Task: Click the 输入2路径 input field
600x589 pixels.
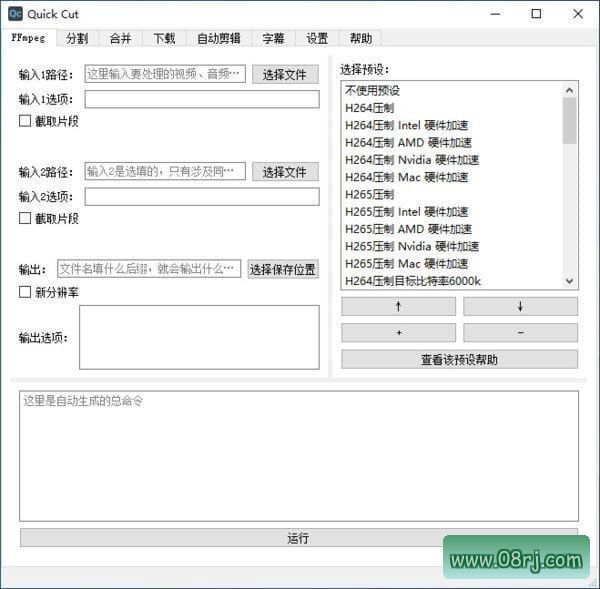Action: tap(165, 171)
